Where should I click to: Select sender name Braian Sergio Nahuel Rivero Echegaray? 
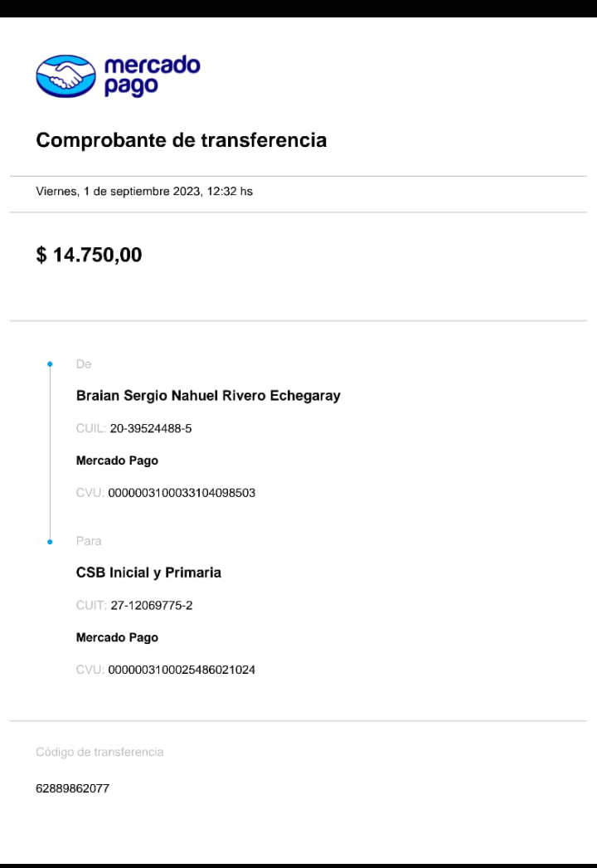(x=208, y=396)
